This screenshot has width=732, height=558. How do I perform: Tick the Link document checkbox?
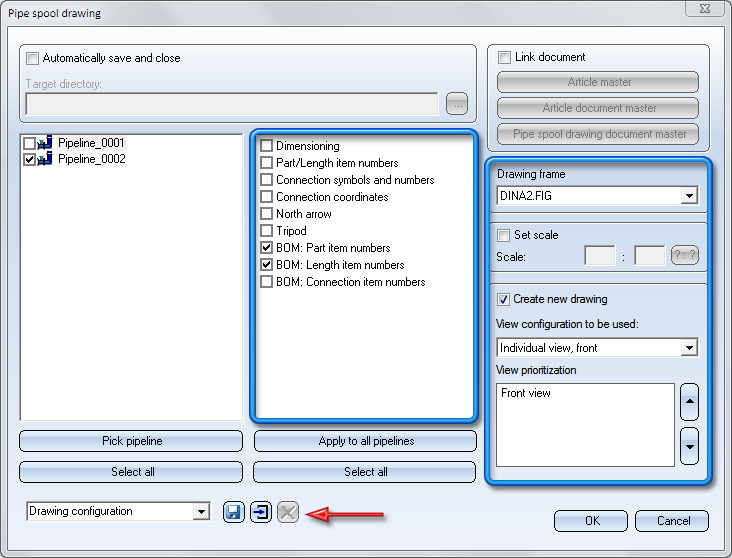(x=504, y=57)
